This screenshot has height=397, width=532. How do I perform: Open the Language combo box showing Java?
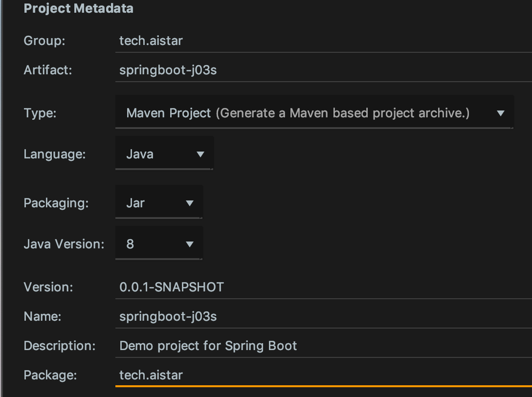coord(165,154)
